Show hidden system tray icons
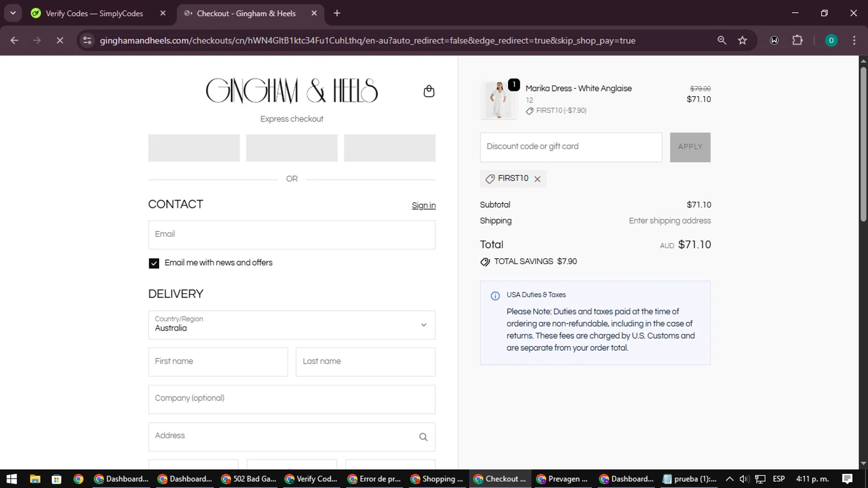 click(730, 479)
